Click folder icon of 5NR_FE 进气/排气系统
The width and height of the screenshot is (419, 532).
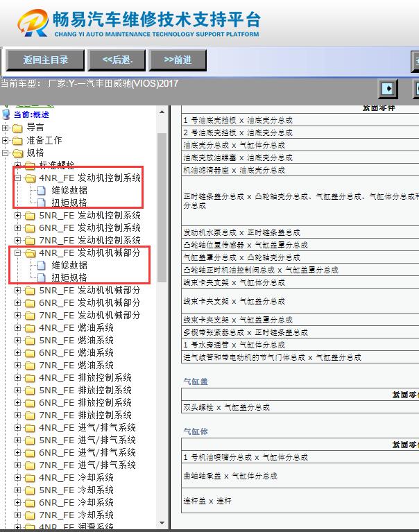(31, 440)
